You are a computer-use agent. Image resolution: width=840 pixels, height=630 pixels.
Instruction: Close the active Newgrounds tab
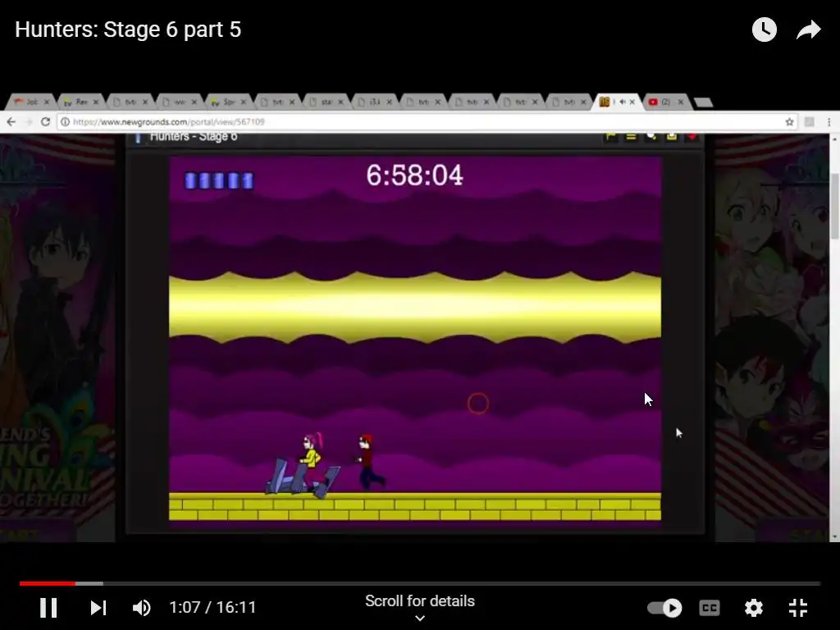632,102
